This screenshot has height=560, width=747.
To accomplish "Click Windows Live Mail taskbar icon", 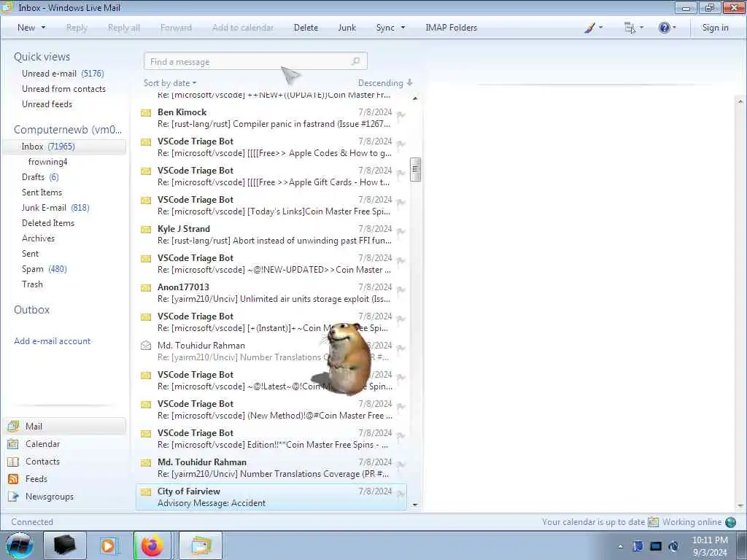I will coord(201,545).
